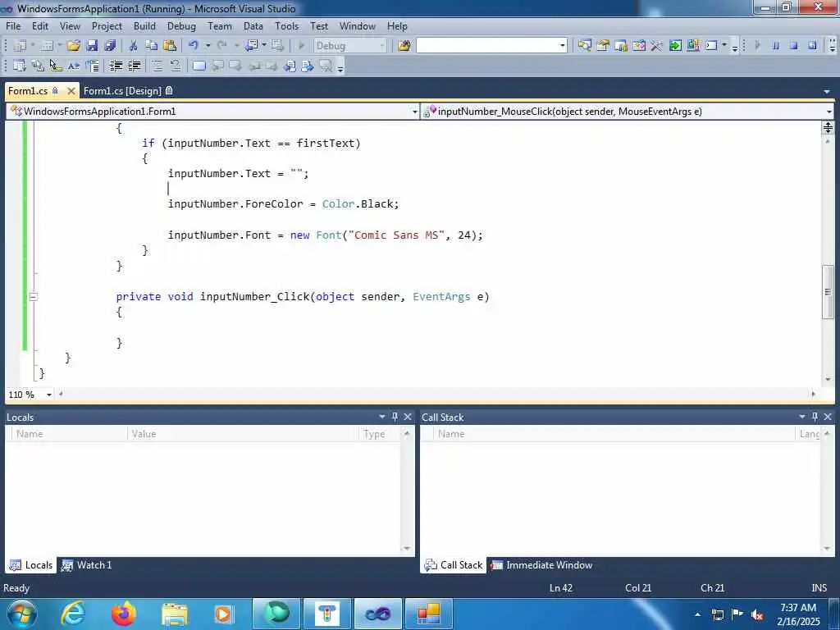The height and width of the screenshot is (630, 840).
Task: Close the Form1.cs tab
Action: coord(71,91)
